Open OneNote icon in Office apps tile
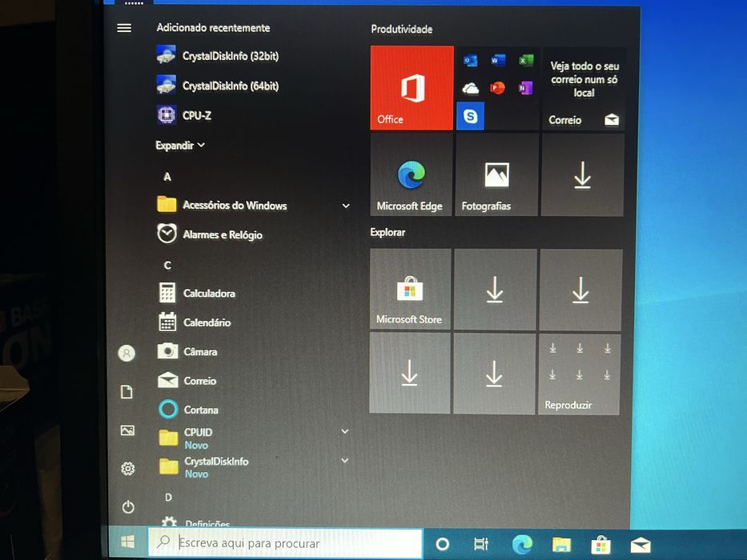 tap(525, 88)
